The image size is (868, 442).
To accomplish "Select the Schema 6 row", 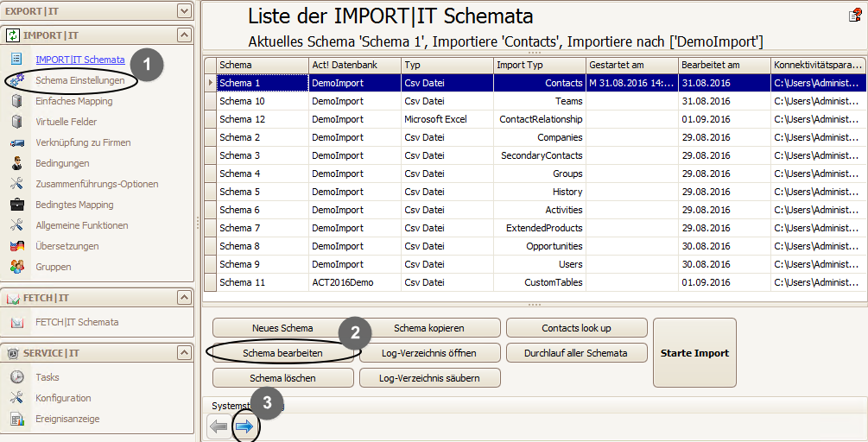I will click(x=535, y=210).
